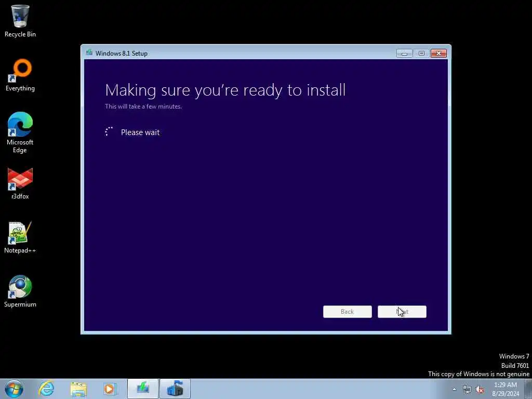Select the r3dfox browser shortcut
Screen dimensions: 532x399
pyautogui.click(x=20, y=183)
